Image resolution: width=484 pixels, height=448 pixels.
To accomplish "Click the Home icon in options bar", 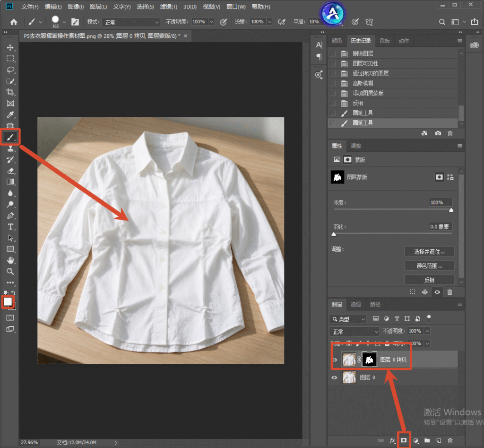I will pyautogui.click(x=14, y=22).
